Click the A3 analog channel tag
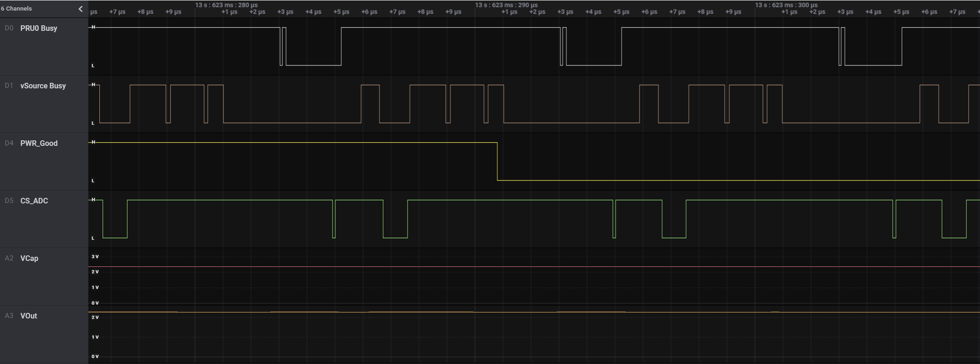Image resolution: width=980 pixels, height=364 pixels. tap(9, 316)
